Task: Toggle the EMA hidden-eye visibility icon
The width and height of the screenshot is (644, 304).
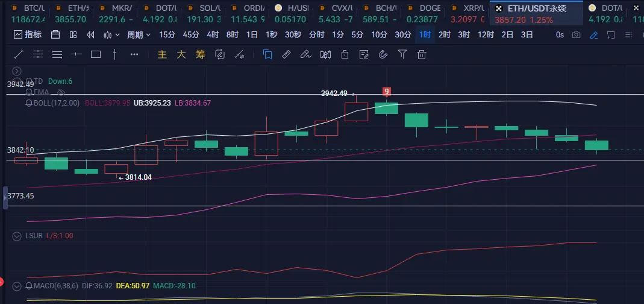Action: click(x=61, y=92)
